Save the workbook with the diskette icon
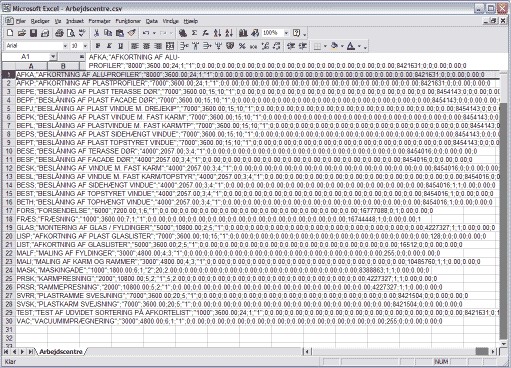Viewport: 511px width, 368px height. tap(33, 33)
